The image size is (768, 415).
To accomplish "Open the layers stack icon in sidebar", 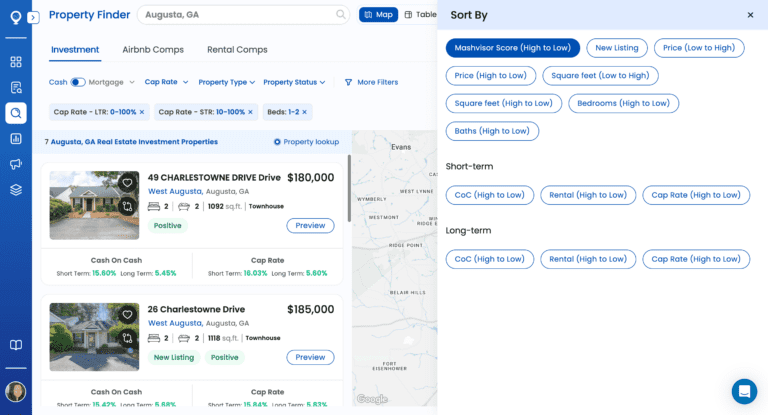I will click(16, 190).
